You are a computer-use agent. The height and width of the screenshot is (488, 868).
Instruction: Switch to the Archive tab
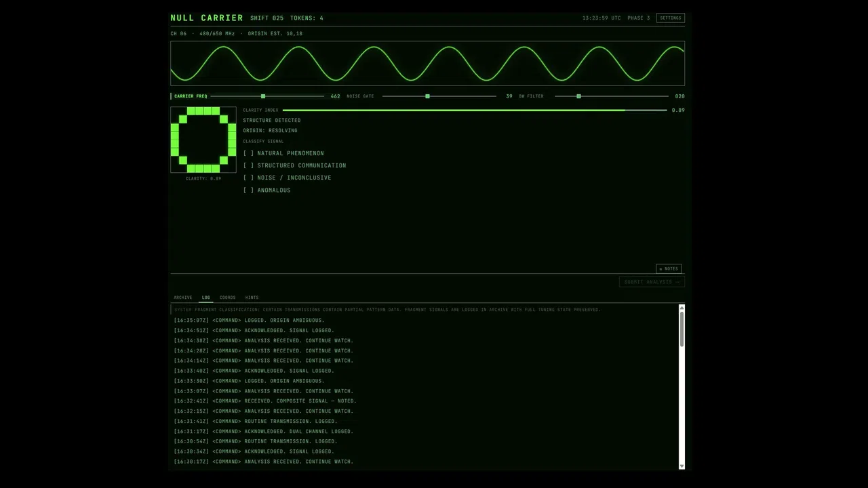click(183, 298)
